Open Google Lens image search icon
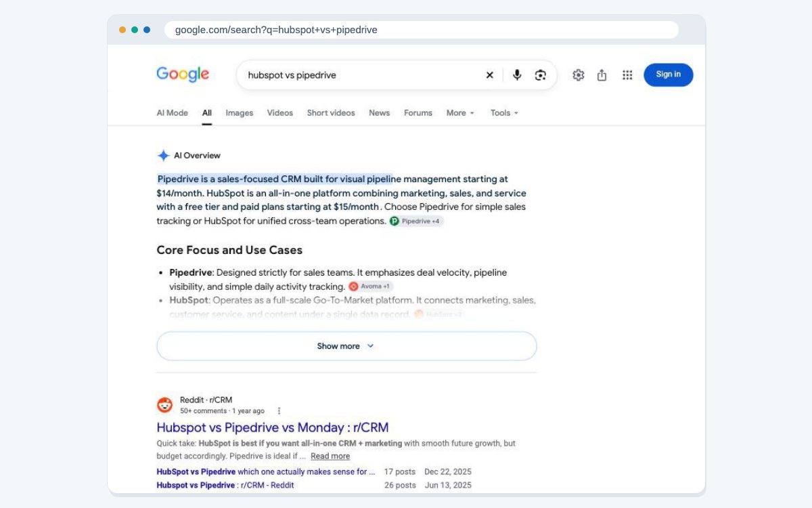This screenshot has width=812, height=508. pyautogui.click(x=540, y=75)
